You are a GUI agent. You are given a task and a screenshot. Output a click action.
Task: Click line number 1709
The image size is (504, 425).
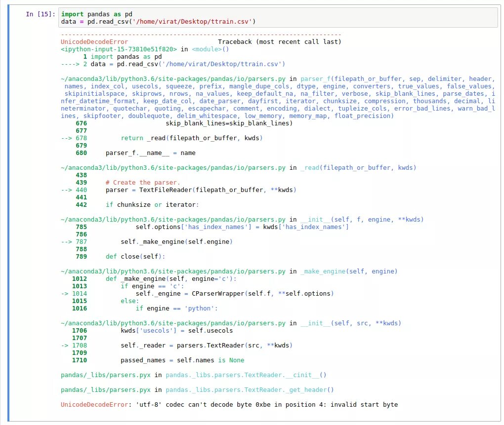click(80, 352)
